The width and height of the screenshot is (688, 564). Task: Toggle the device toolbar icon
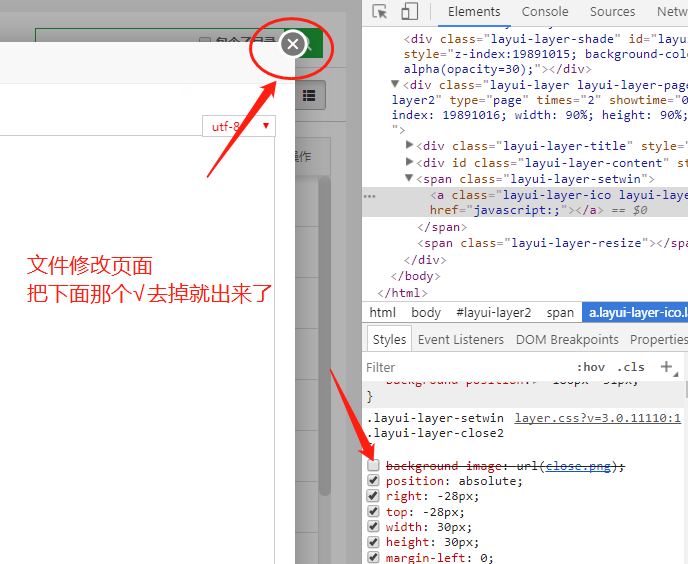(409, 11)
